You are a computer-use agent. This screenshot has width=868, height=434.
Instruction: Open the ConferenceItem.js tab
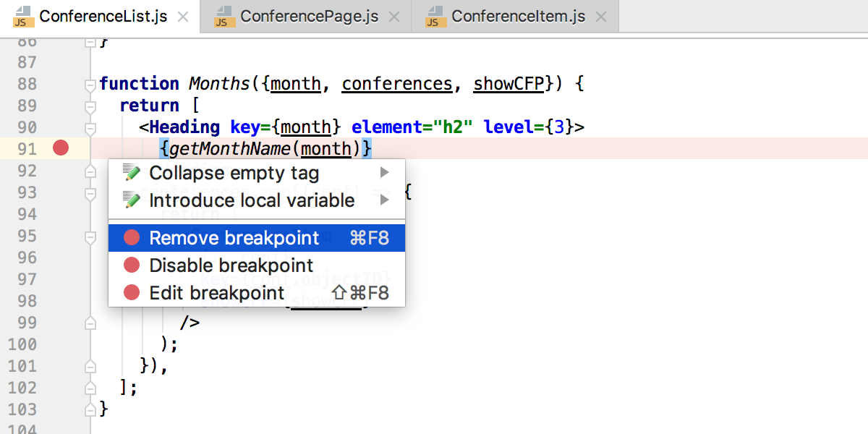515,16
